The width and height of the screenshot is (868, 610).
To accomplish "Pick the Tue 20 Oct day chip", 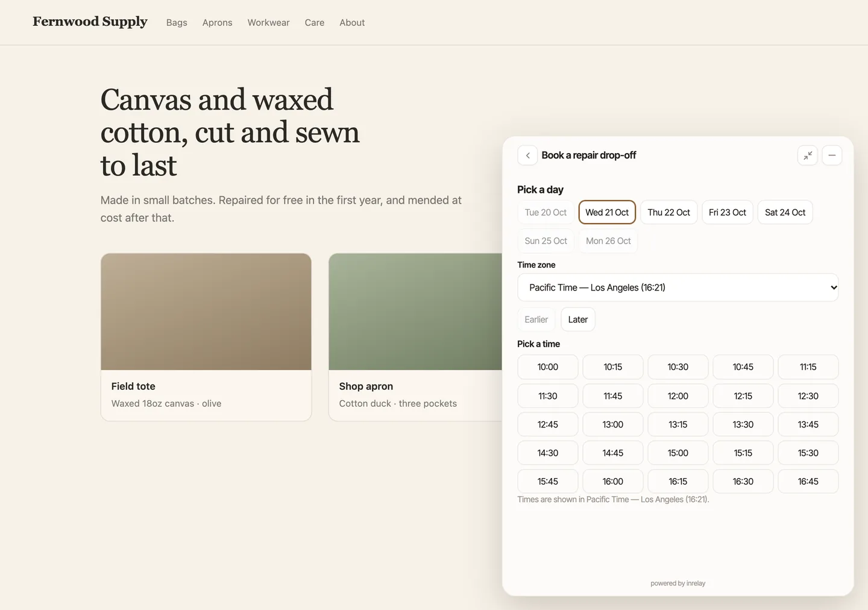I will [x=546, y=212].
